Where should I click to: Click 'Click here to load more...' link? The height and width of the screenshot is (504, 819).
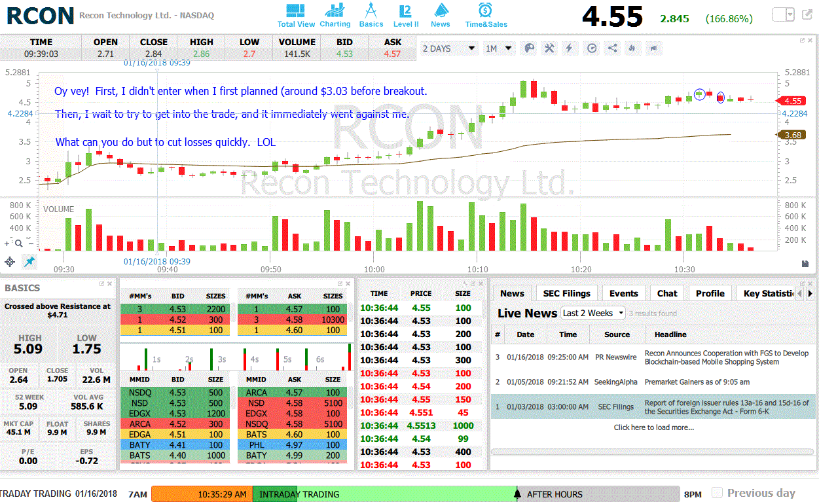pyautogui.click(x=653, y=427)
